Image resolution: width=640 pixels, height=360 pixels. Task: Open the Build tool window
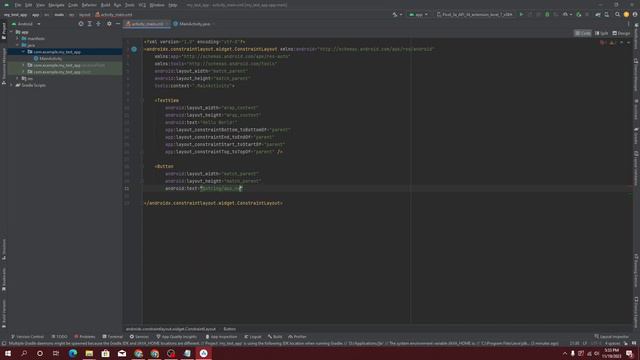tap(275, 337)
